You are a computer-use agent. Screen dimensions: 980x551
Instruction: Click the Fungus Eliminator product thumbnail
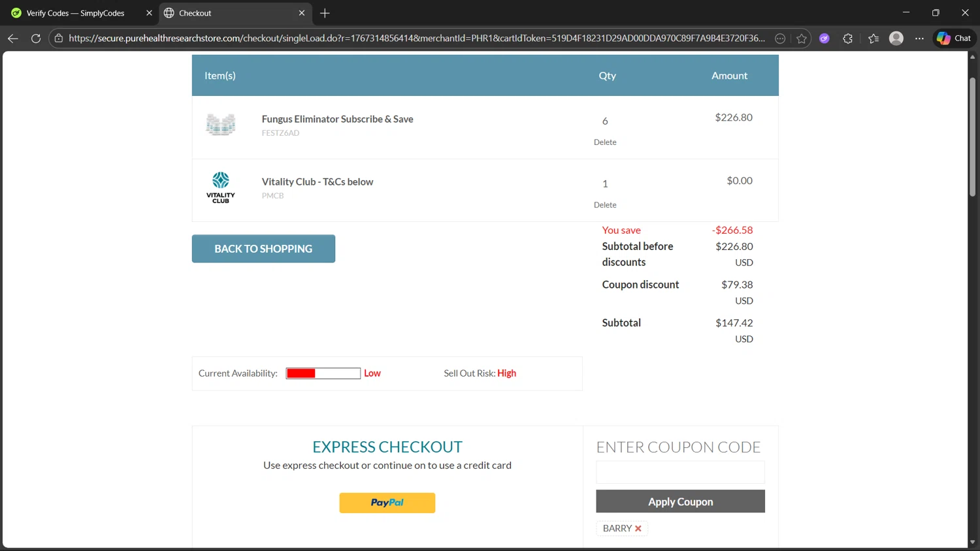coord(221,124)
